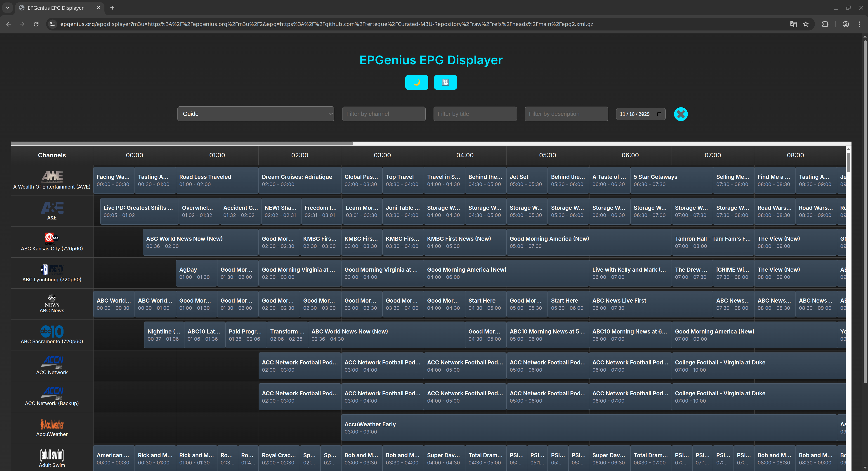Select the EPGenius EPG Displayer browser tab

click(56, 7)
